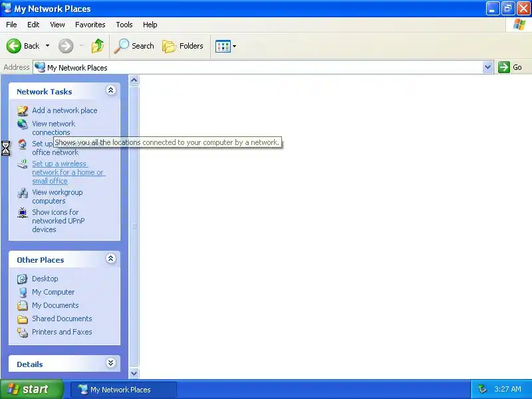The height and width of the screenshot is (399, 532).
Task: Expand the address bar dropdown
Action: click(x=487, y=67)
